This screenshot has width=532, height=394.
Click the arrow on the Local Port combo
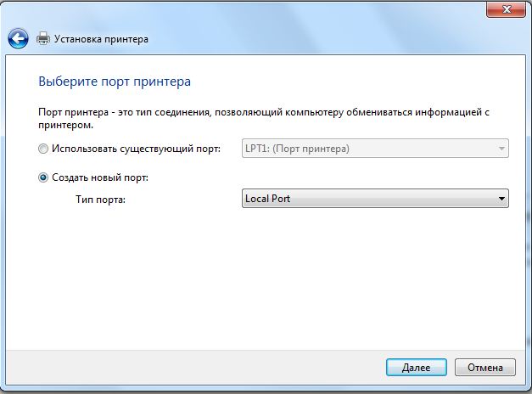click(501, 200)
